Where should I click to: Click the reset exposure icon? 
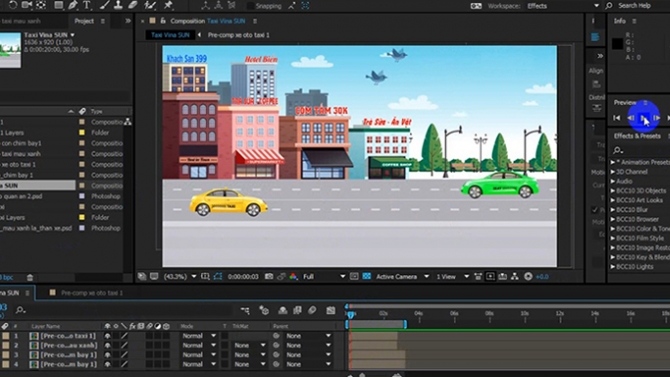[528, 277]
